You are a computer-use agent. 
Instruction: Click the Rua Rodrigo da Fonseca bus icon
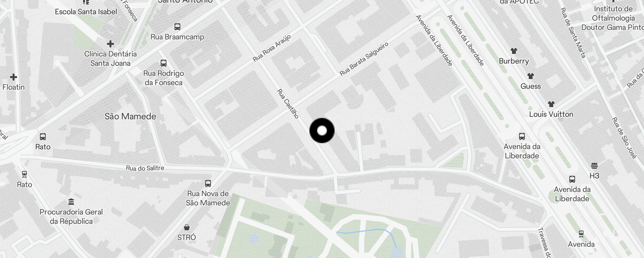pyautogui.click(x=164, y=63)
